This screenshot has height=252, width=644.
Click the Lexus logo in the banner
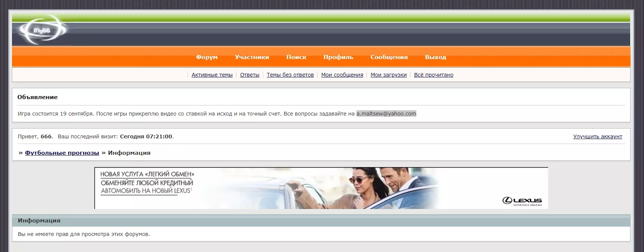522,201
